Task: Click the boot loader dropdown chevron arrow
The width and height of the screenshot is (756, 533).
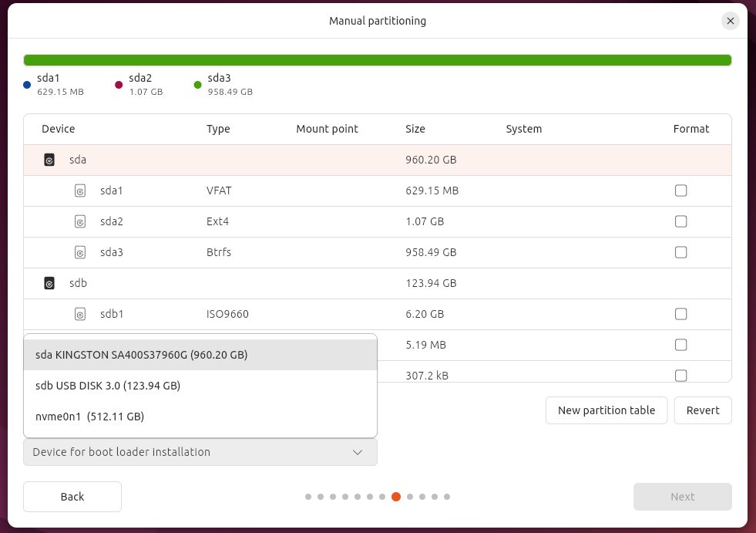Action: (x=358, y=452)
